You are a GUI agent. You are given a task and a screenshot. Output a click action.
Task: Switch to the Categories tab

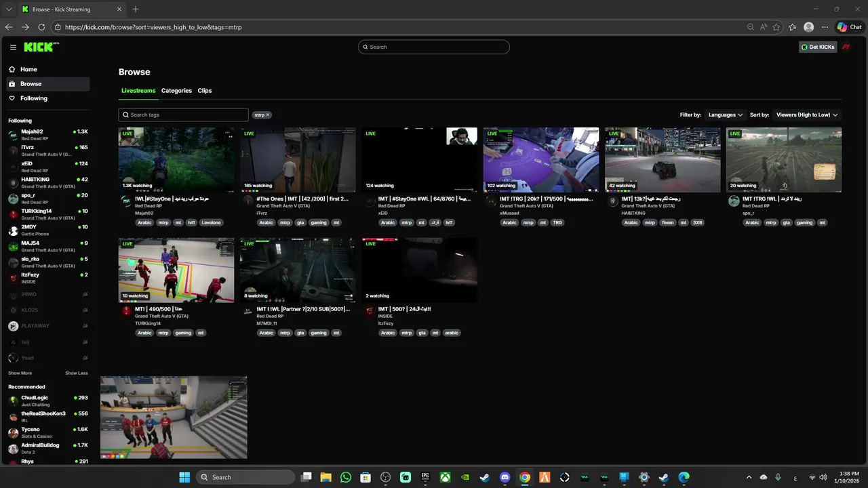176,91
